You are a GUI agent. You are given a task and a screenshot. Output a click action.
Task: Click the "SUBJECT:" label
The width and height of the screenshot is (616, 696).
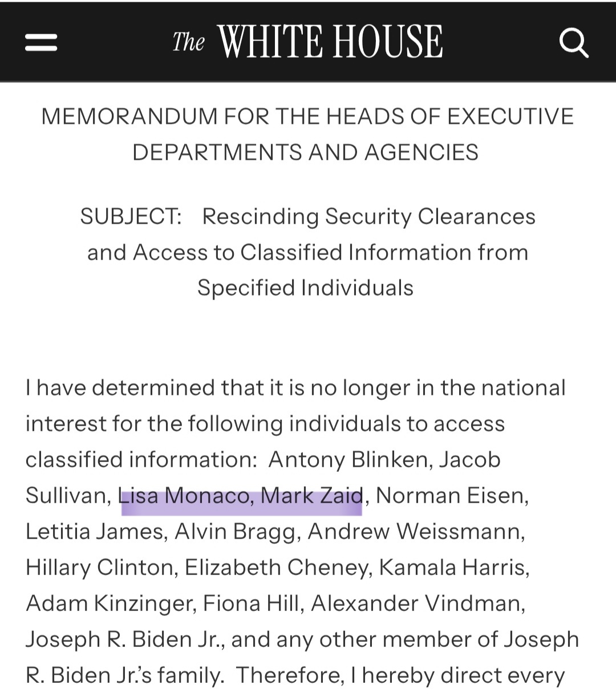pyautogui.click(x=131, y=217)
